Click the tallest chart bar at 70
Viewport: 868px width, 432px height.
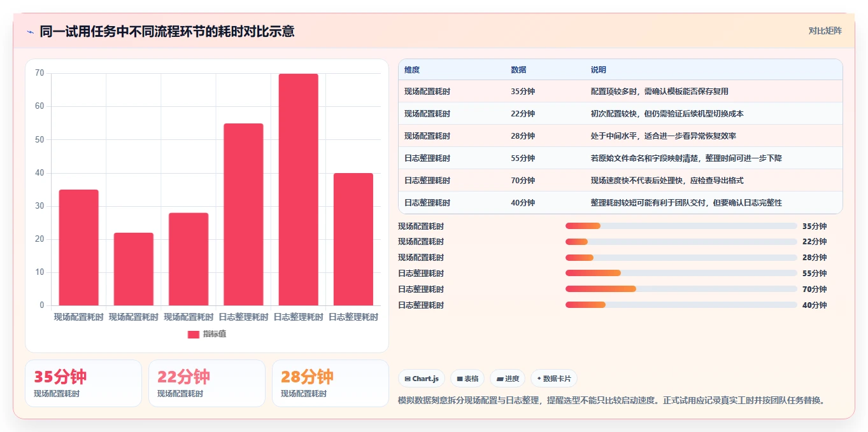298,190
